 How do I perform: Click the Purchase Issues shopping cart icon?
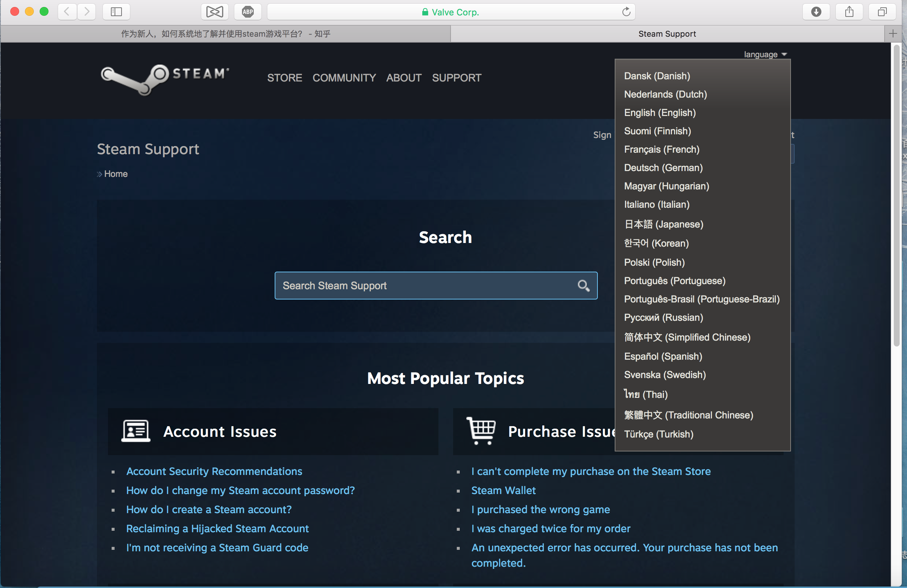(x=481, y=430)
